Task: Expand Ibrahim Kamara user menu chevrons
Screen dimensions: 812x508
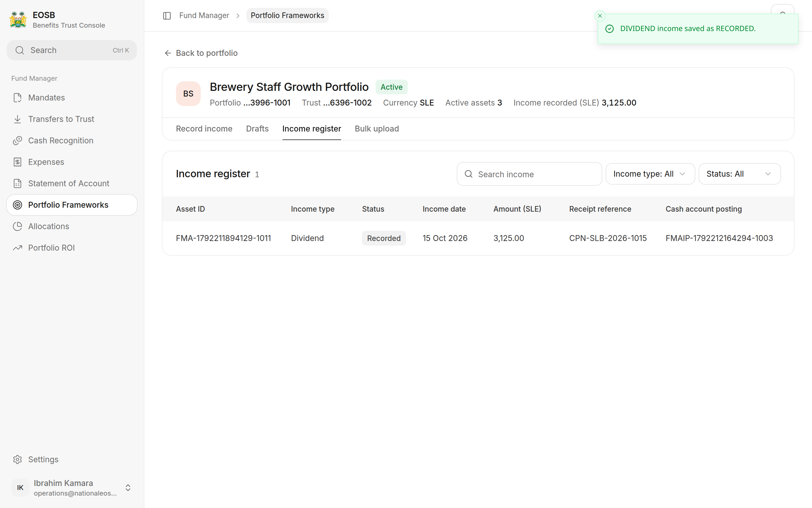Action: pyautogui.click(x=128, y=488)
